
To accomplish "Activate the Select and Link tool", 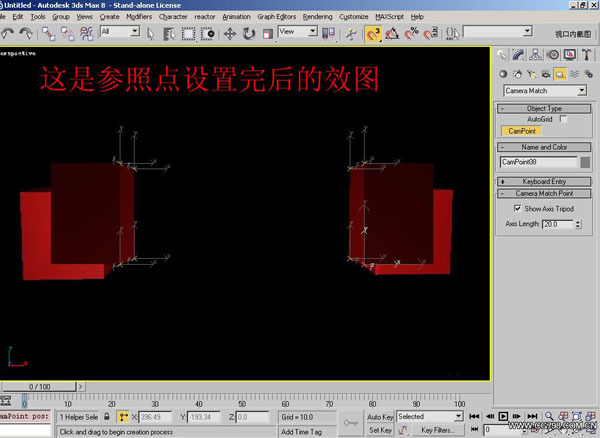I will (x=49, y=34).
